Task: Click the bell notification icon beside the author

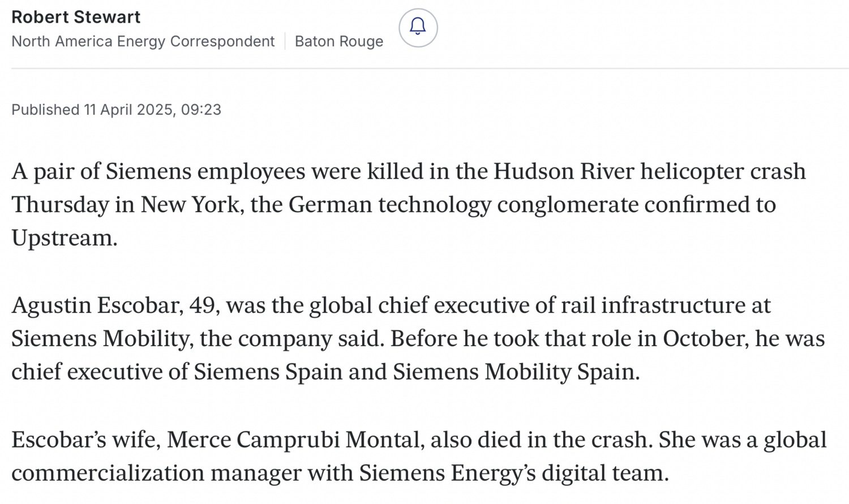Action: click(418, 27)
